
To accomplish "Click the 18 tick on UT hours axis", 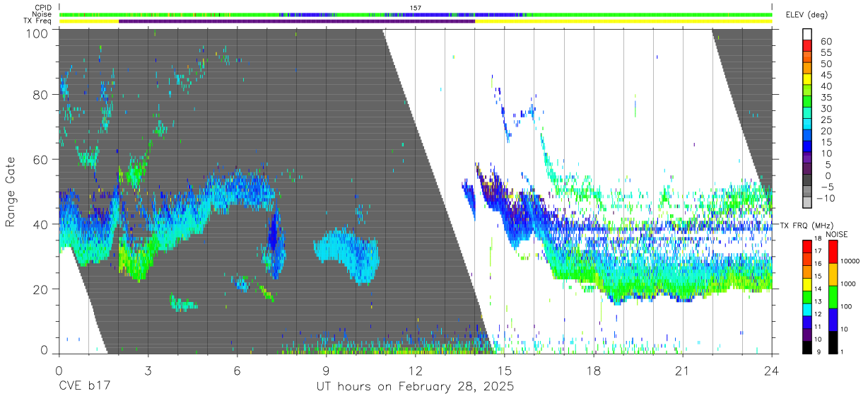I will [594, 371].
